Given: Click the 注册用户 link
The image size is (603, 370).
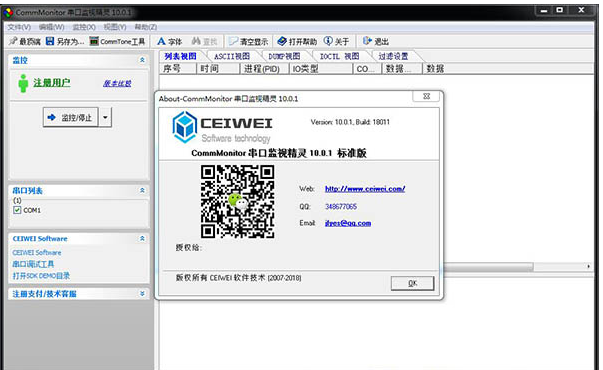Looking at the screenshot, I should 52,82.
